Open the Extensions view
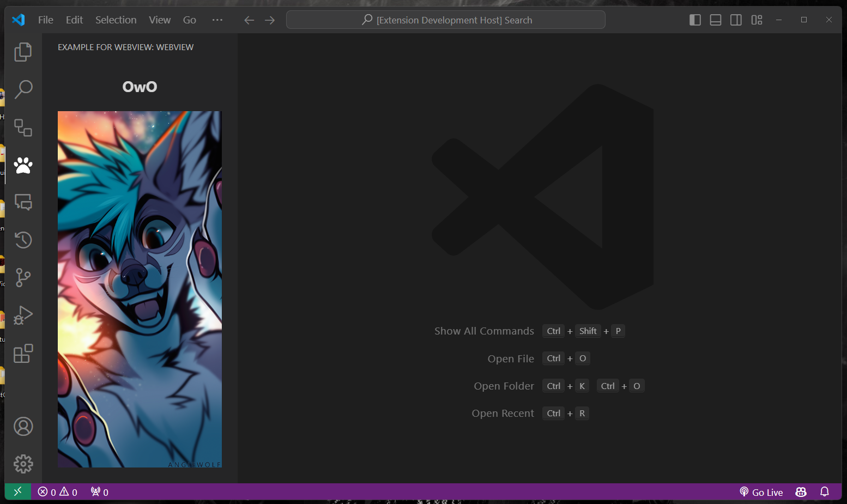 (23, 353)
